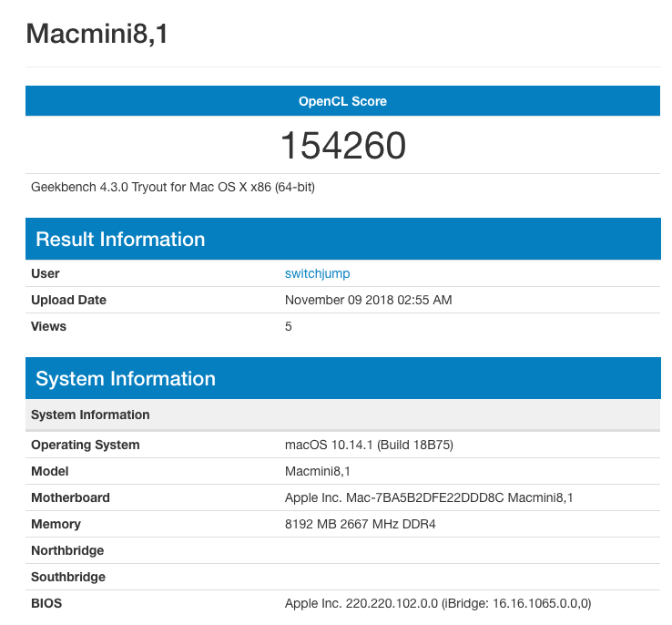Select the 154260 score value

pyautogui.click(x=343, y=146)
